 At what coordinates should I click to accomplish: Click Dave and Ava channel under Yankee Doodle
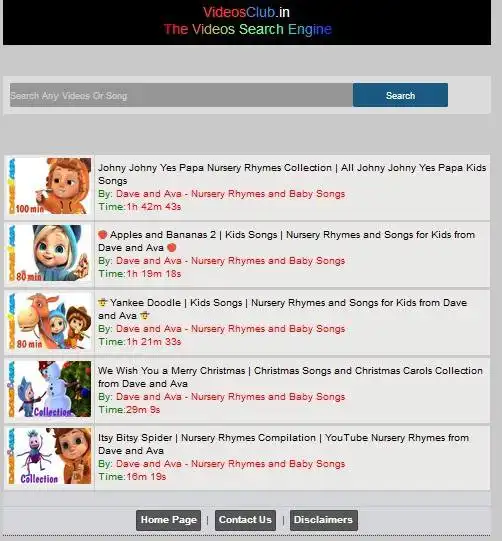[x=230, y=328]
